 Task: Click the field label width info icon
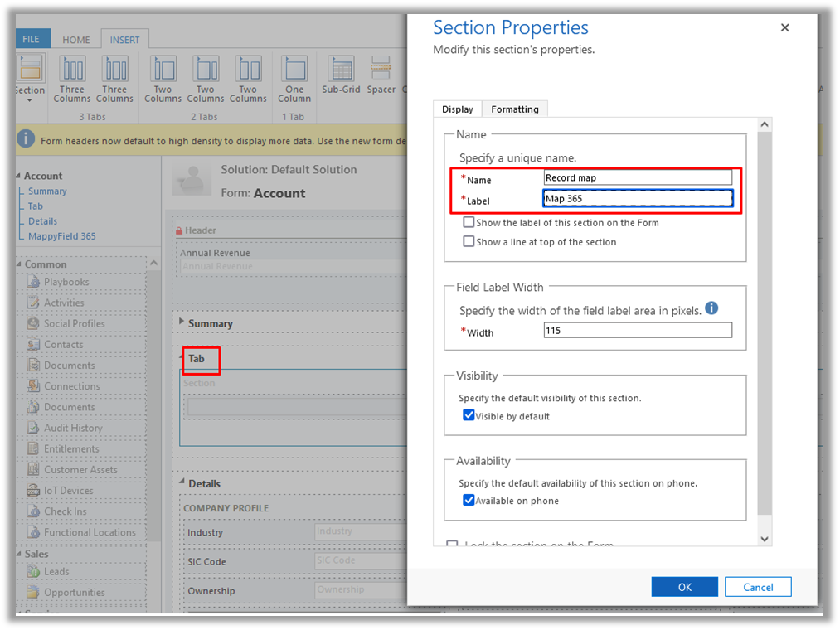click(x=711, y=308)
